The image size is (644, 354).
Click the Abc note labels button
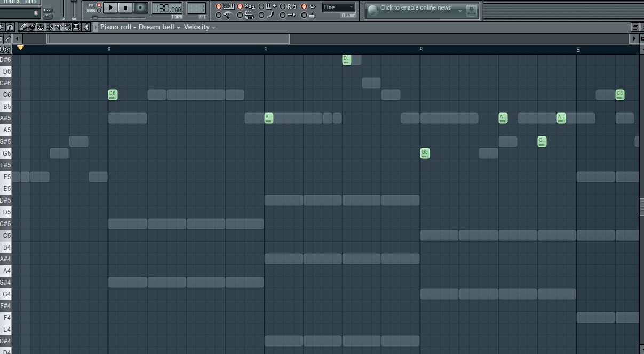(5, 50)
